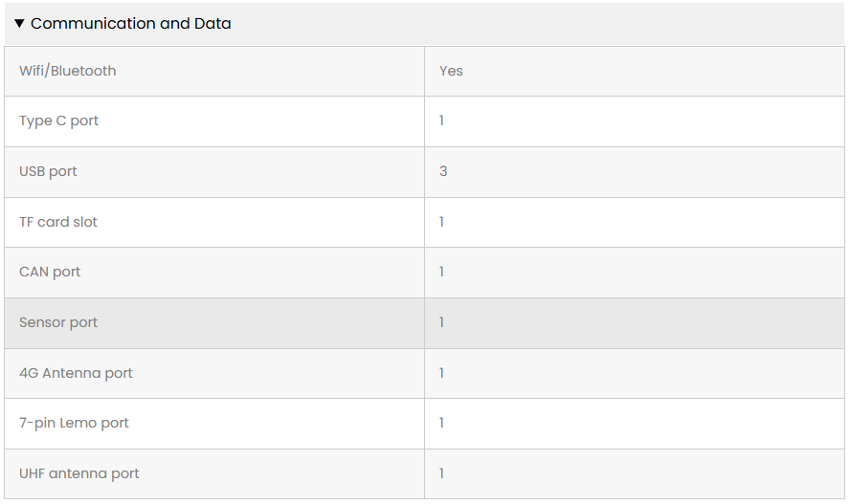This screenshot has width=850, height=504.
Task: Click the Wifi/Bluetooth value Yes
Action: click(451, 71)
